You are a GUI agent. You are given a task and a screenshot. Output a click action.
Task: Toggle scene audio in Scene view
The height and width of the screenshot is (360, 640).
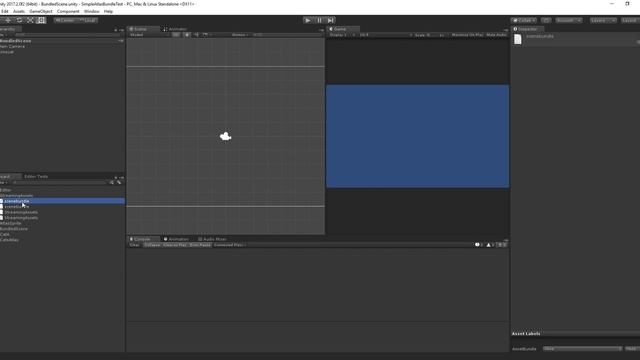coord(196,35)
